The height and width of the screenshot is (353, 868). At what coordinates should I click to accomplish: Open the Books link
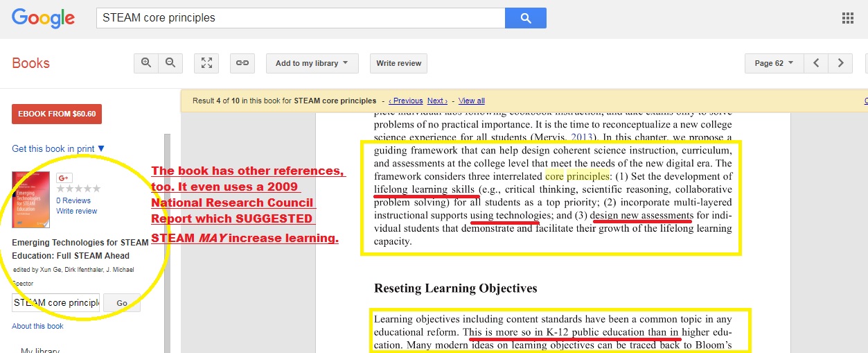(x=31, y=63)
